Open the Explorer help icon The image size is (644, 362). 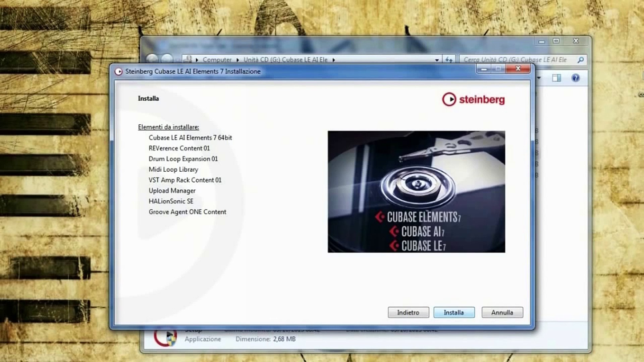(576, 78)
